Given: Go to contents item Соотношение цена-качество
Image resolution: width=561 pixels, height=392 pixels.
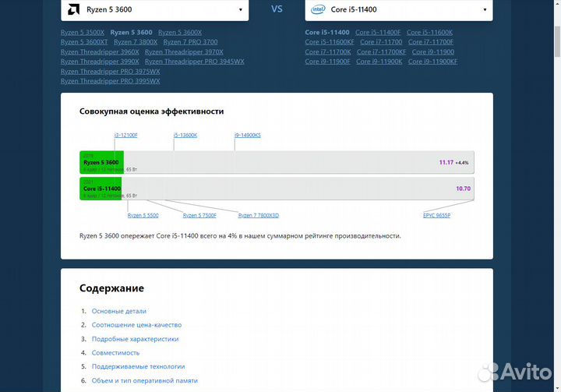Looking at the screenshot, I should tap(136, 325).
